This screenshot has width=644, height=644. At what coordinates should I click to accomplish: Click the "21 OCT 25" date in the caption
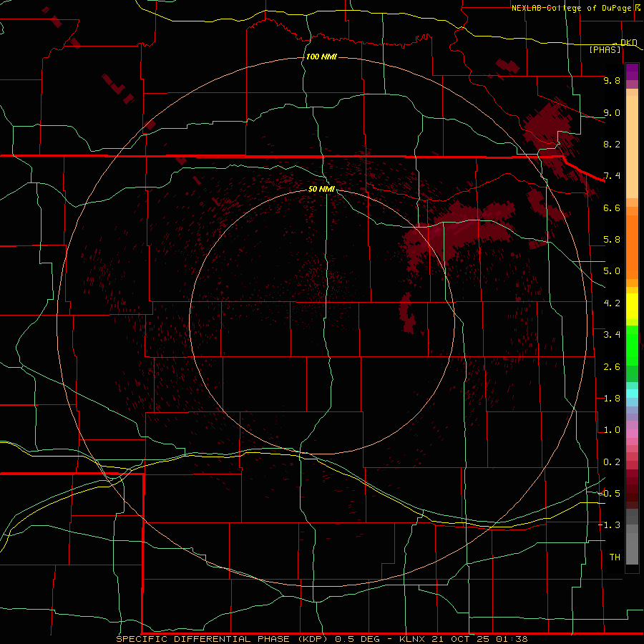460,639
